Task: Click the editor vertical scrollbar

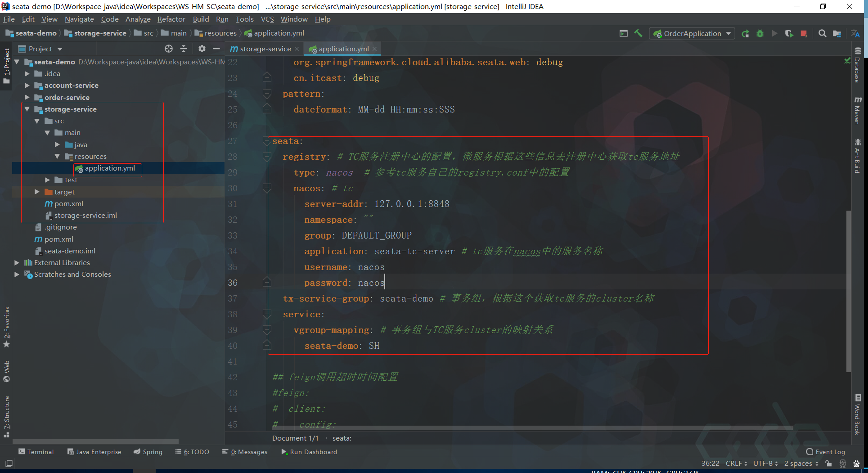Action: coord(849,290)
